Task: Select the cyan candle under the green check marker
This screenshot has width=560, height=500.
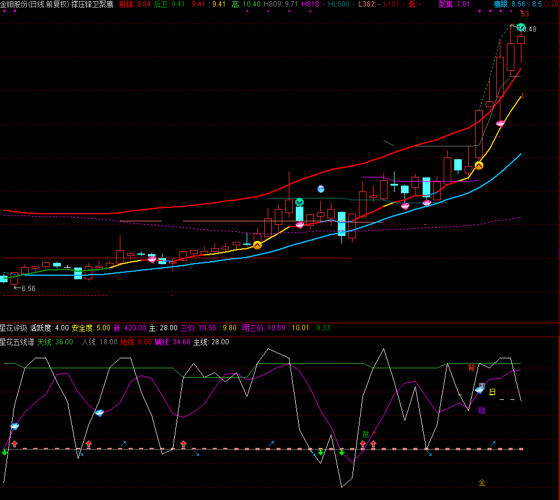Action: pyautogui.click(x=300, y=213)
